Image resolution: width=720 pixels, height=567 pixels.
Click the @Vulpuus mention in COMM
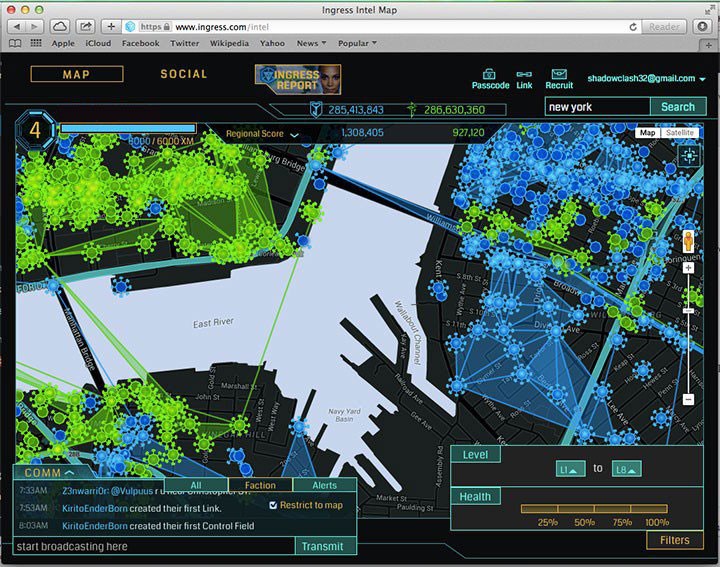(x=132, y=491)
